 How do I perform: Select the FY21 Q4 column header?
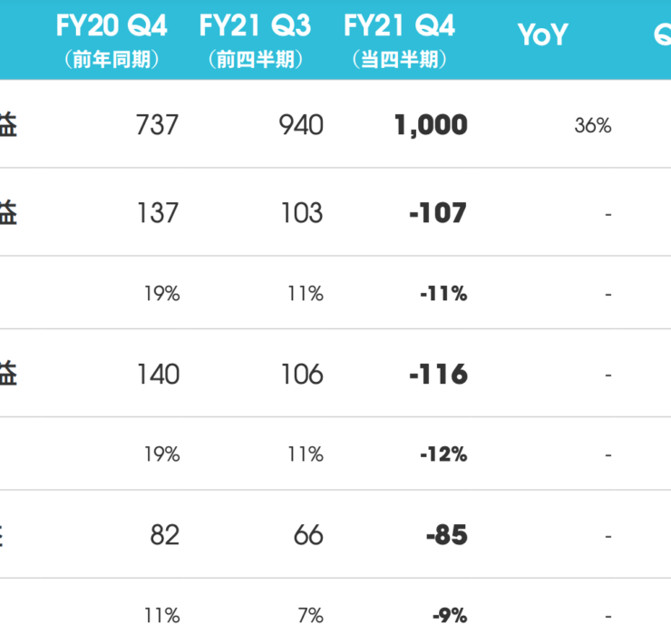coord(399,27)
